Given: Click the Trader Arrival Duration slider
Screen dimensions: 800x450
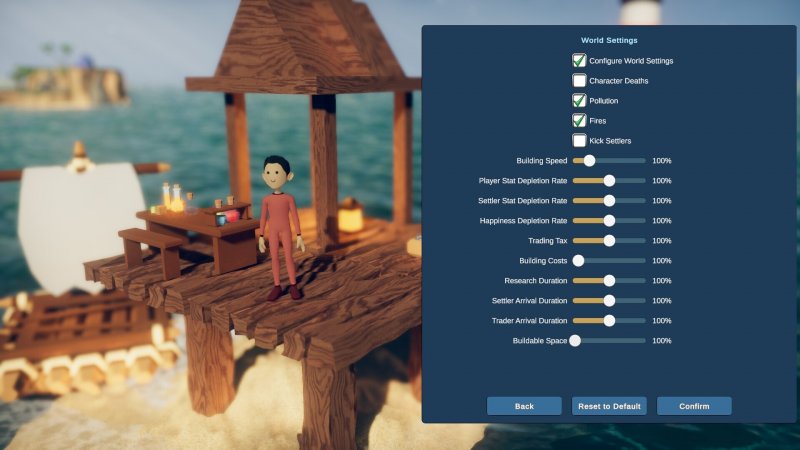Looking at the screenshot, I should [608, 321].
